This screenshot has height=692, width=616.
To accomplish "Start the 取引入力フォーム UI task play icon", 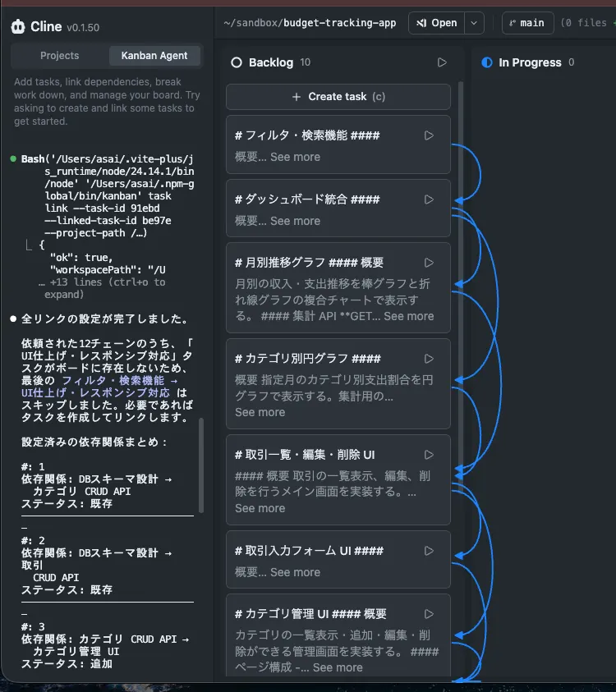I will pyautogui.click(x=429, y=551).
